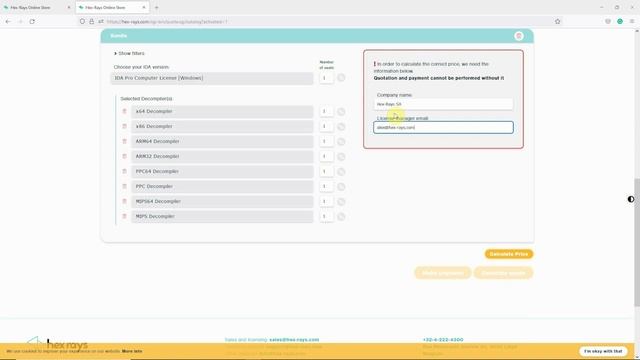Toggle the dark mode contrast icon
Image resolution: width=640 pixels, height=360 pixels.
pos(631,199)
